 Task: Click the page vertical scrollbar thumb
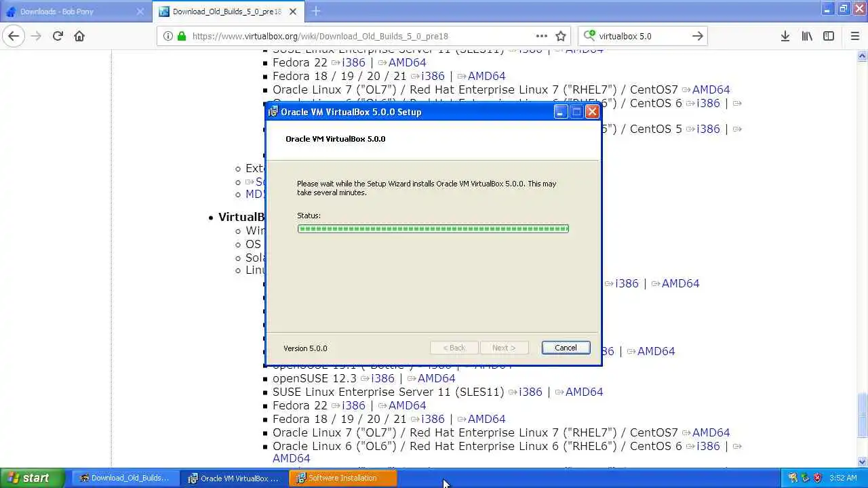[863, 415]
